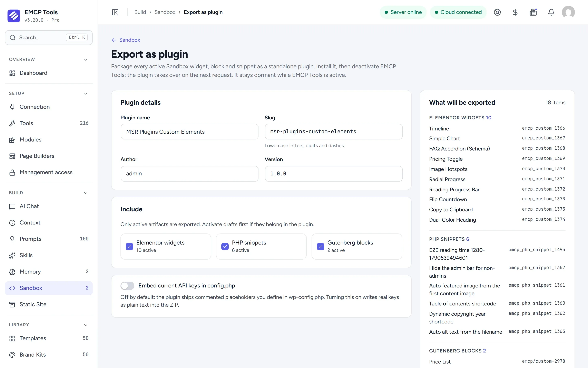Focus the Slug input field
The width and height of the screenshot is (588, 368).
(x=334, y=132)
